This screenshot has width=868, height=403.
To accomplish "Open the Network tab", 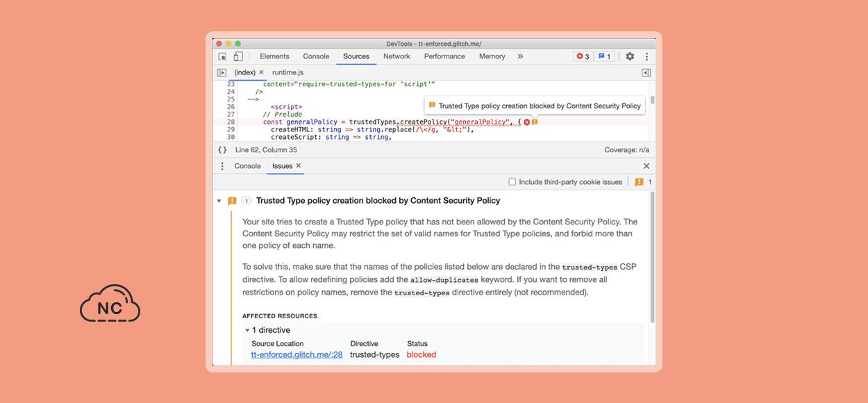I will (x=397, y=57).
